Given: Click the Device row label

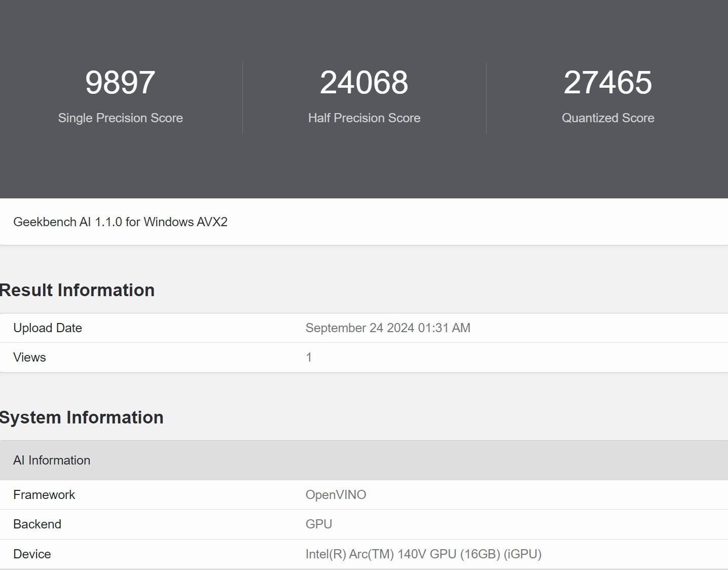Looking at the screenshot, I should 32,554.
